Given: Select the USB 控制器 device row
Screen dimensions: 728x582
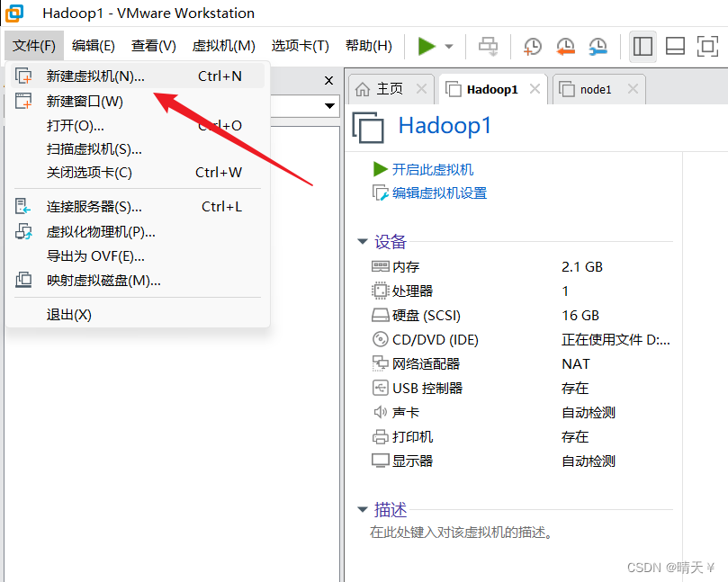Looking at the screenshot, I should [x=522, y=388].
